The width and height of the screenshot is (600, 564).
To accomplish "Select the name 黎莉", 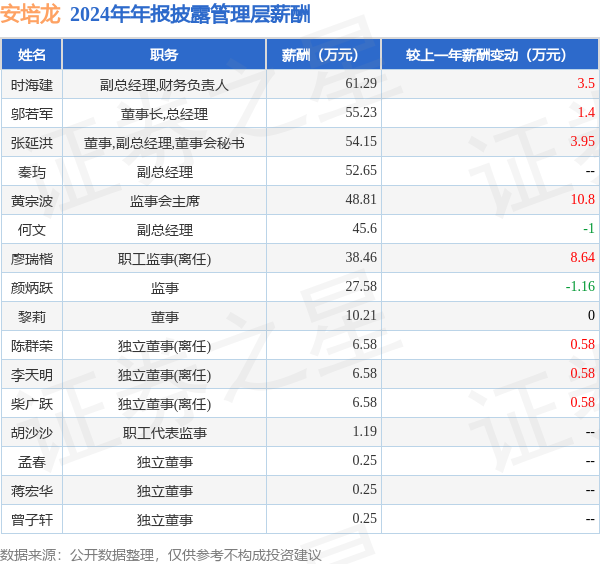I will pyautogui.click(x=31, y=317).
